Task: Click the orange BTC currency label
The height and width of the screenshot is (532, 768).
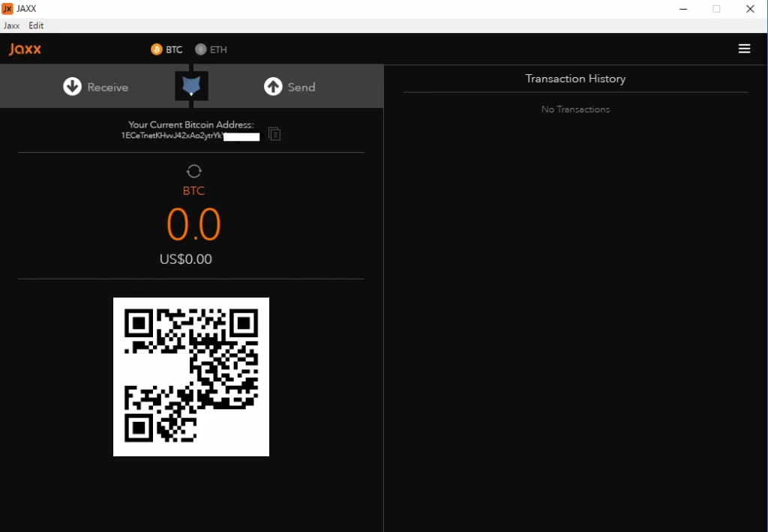Action: 193,191
